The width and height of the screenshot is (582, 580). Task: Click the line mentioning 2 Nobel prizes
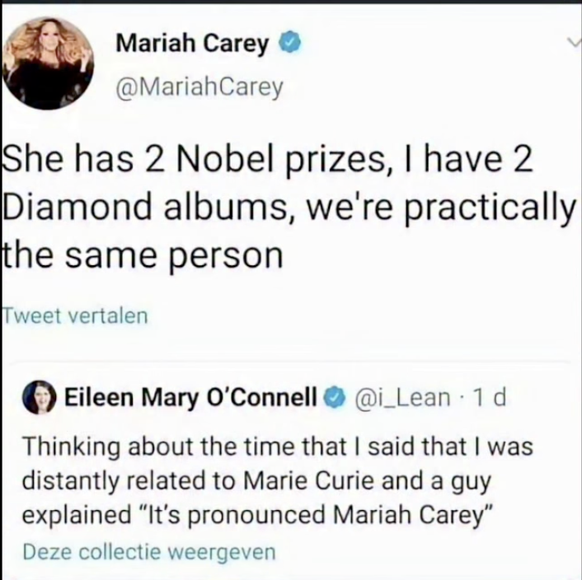click(268, 160)
